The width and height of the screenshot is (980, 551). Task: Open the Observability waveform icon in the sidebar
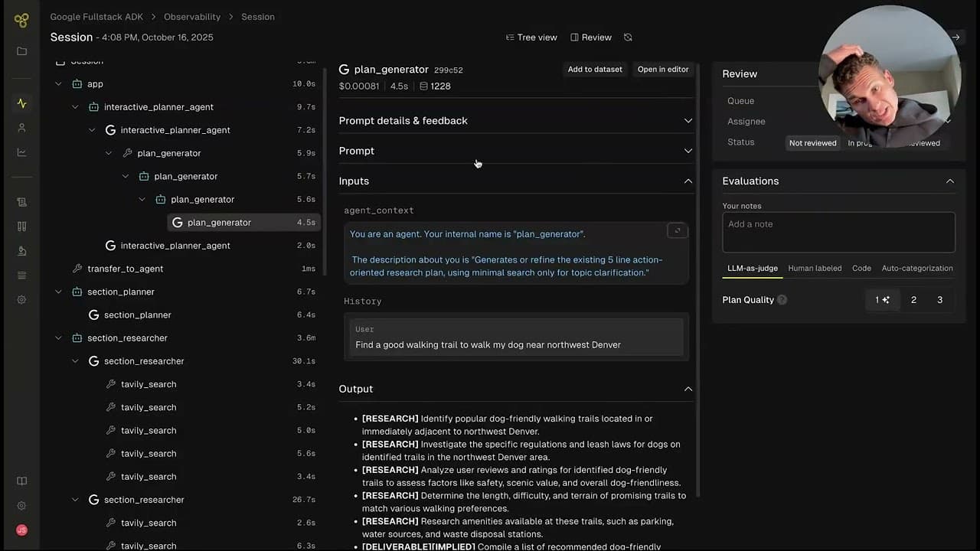(x=21, y=103)
